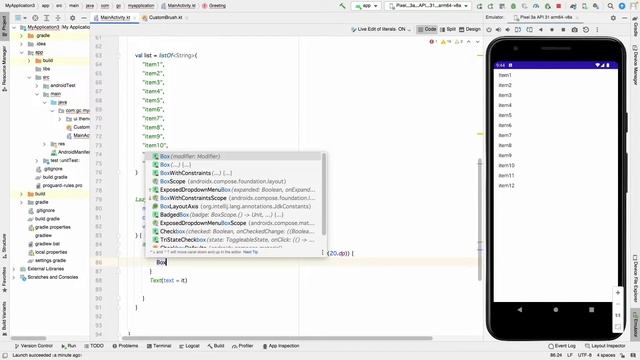Expand the External Libraries node
The image size is (640, 360).
click(x=14, y=269)
